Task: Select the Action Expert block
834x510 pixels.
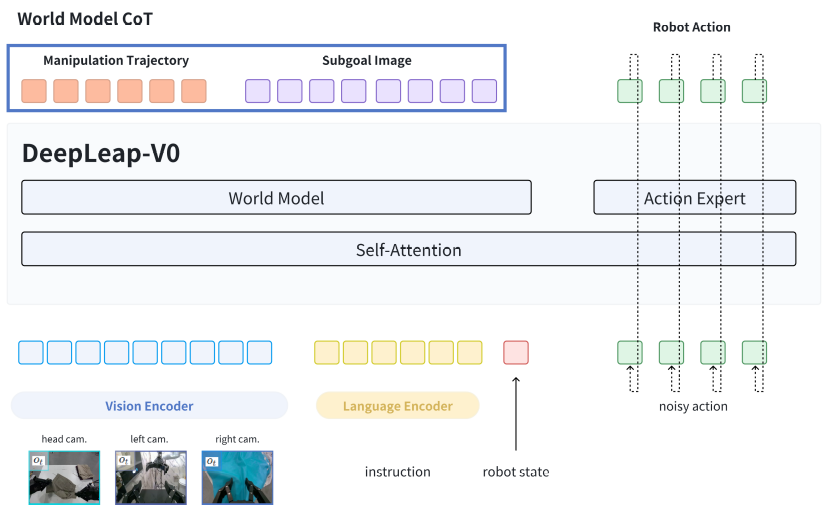Action: point(694,198)
